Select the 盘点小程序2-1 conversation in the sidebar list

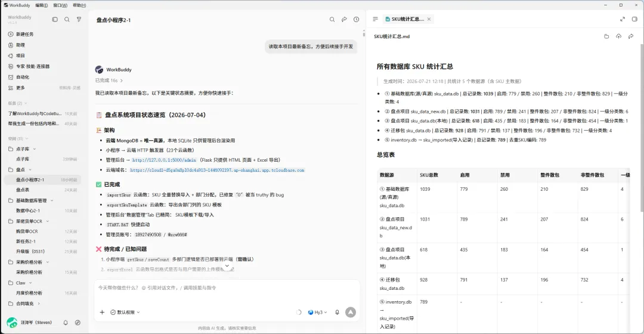coord(43,180)
